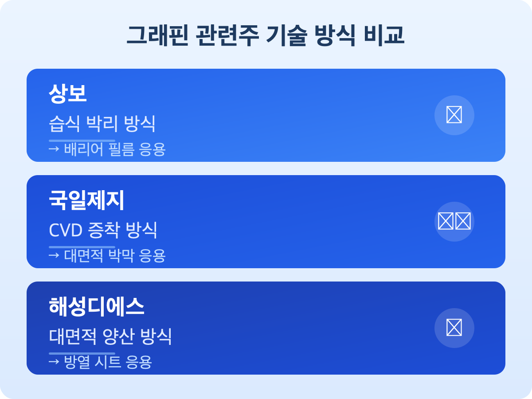Click the circular icon on the 상보 card
This screenshot has width=532, height=399.
(x=454, y=115)
